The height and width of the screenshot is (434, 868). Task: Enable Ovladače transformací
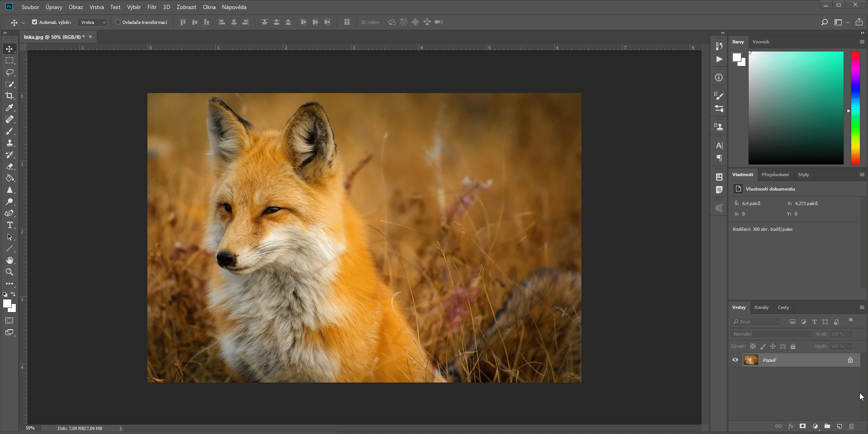click(x=118, y=22)
